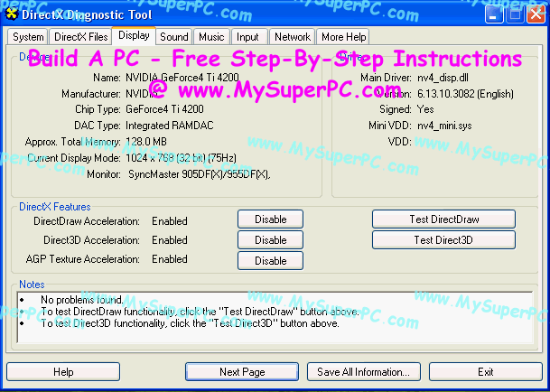This screenshot has height=392, width=550.
Task: Select the More Help tab
Action: (x=344, y=37)
